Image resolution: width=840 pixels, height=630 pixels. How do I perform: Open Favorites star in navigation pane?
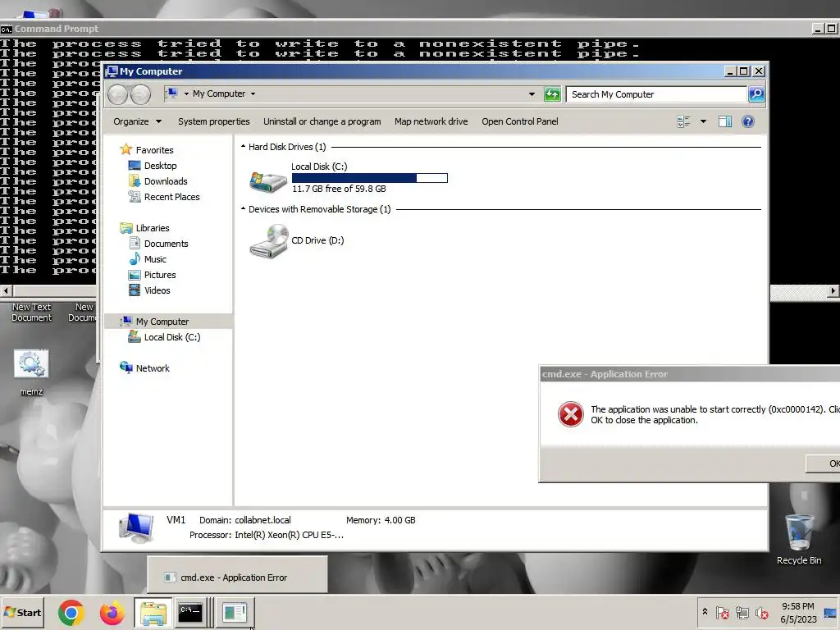[126, 149]
